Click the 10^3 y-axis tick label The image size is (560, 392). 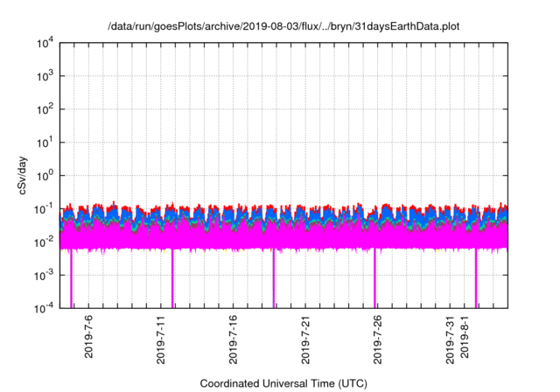(45, 76)
